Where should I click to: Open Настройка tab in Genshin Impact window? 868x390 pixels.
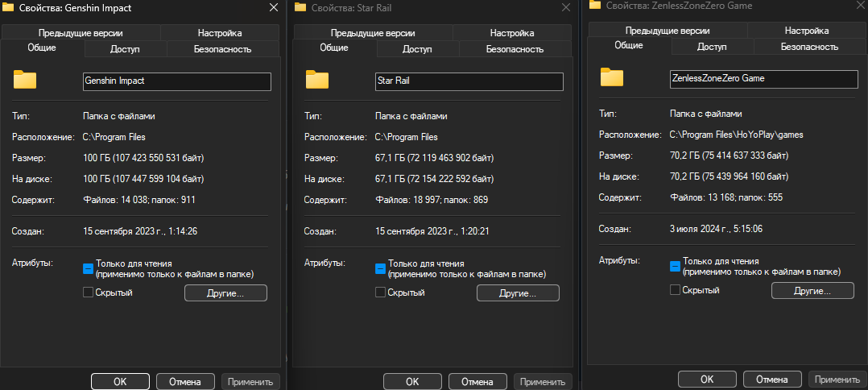click(x=220, y=33)
